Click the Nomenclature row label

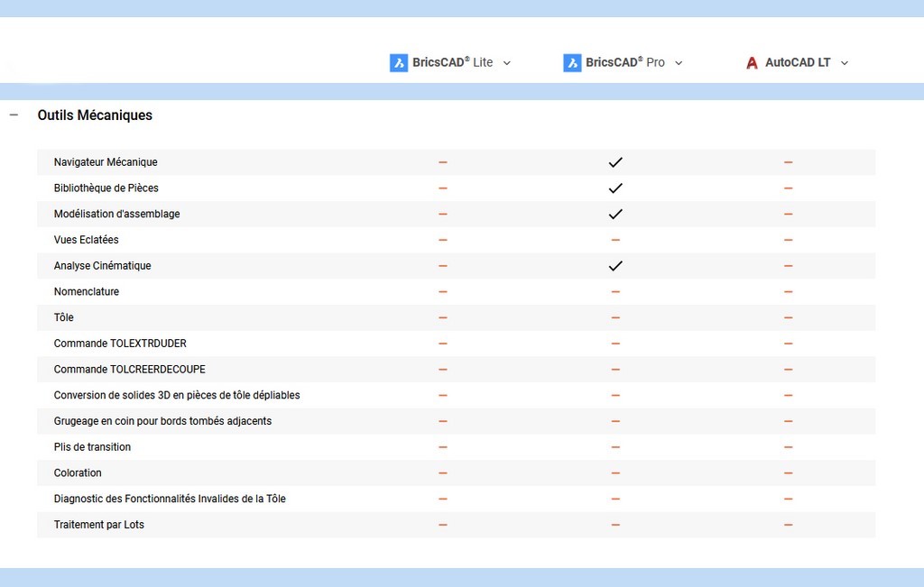click(86, 291)
